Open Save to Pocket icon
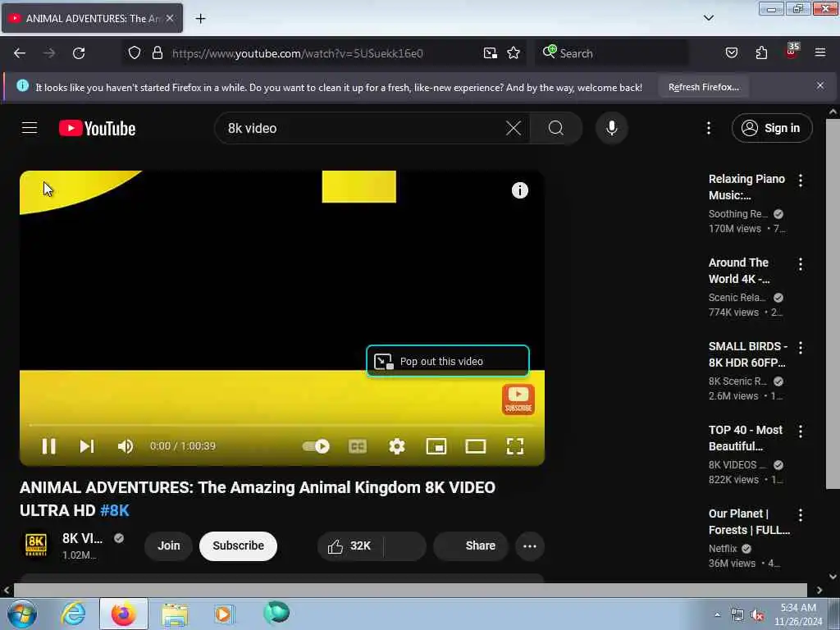The height and width of the screenshot is (630, 840). (x=731, y=53)
